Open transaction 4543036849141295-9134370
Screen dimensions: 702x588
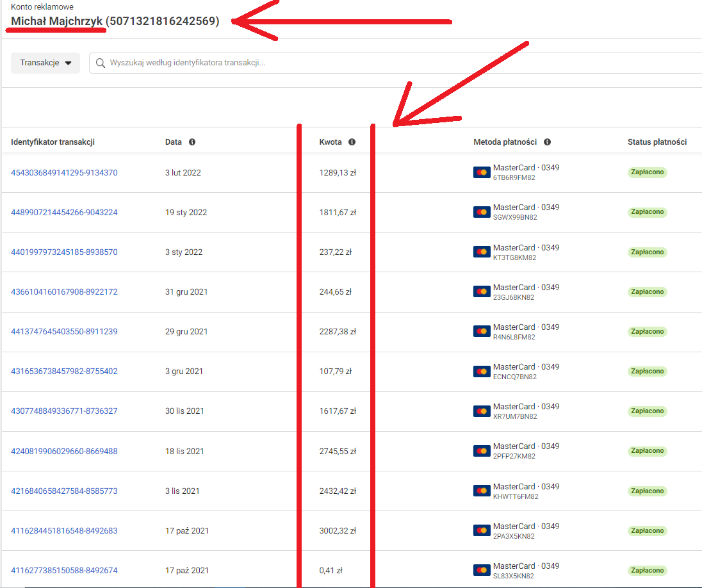pyautogui.click(x=64, y=172)
